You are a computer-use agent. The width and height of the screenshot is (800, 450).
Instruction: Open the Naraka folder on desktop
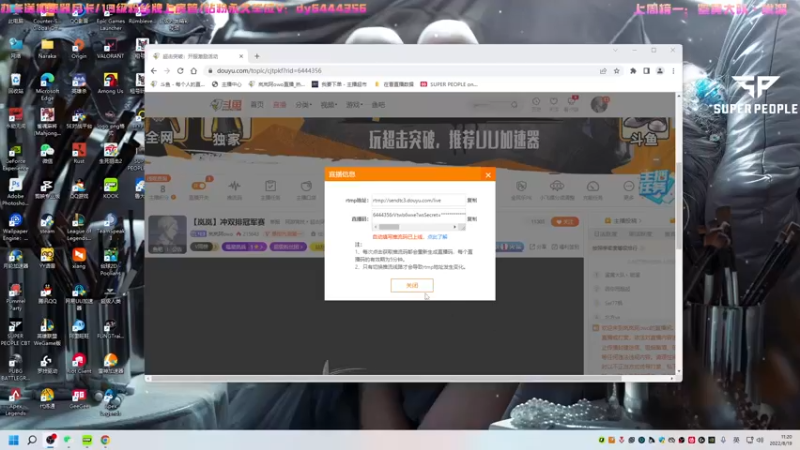click(47, 49)
